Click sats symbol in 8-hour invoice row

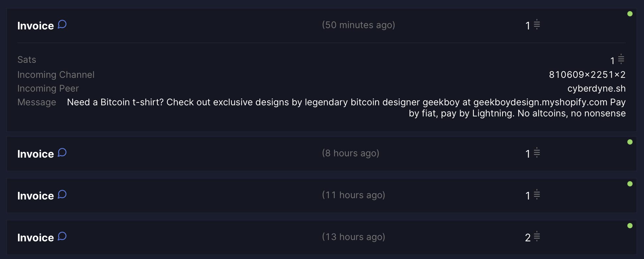(537, 152)
